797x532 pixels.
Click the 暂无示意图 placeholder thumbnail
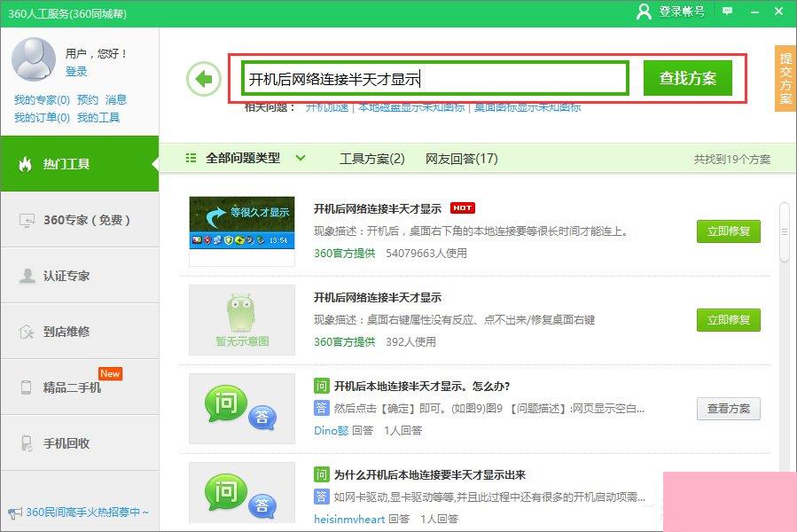[x=242, y=320]
